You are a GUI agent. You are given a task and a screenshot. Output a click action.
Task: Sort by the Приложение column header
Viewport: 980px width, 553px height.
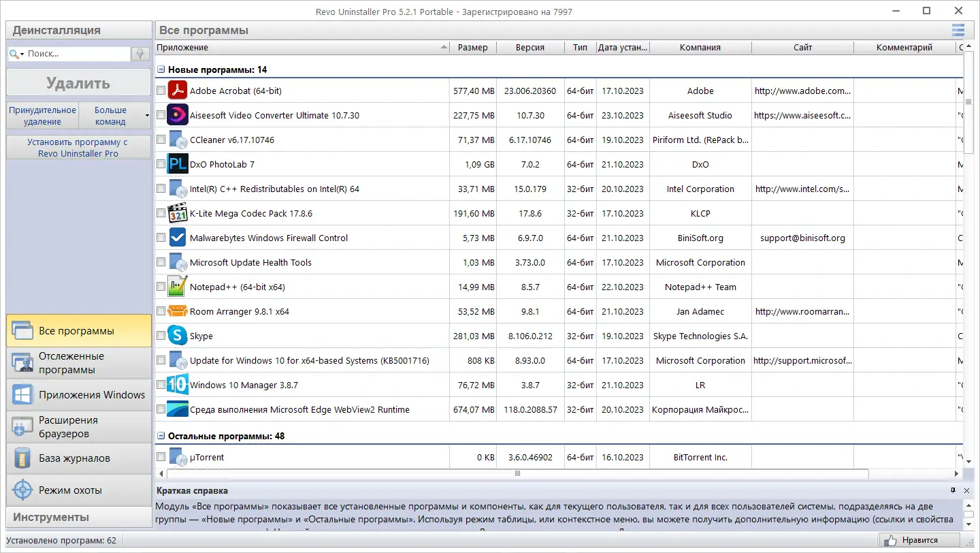303,48
